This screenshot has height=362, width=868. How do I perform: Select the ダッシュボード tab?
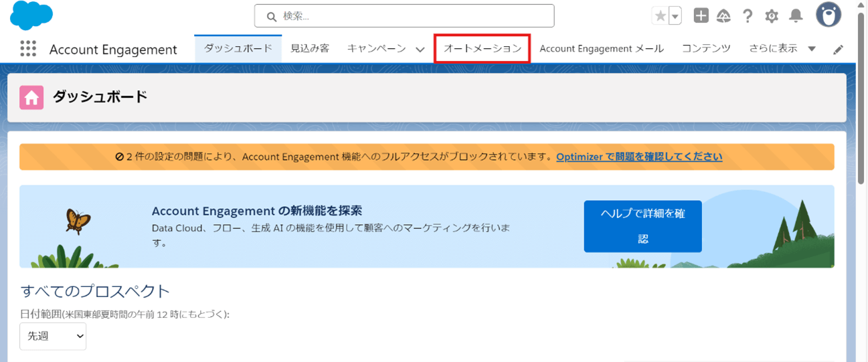[238, 49]
